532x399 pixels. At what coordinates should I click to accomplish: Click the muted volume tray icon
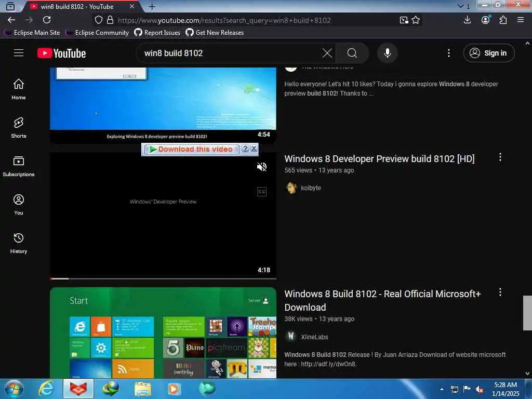point(480,389)
